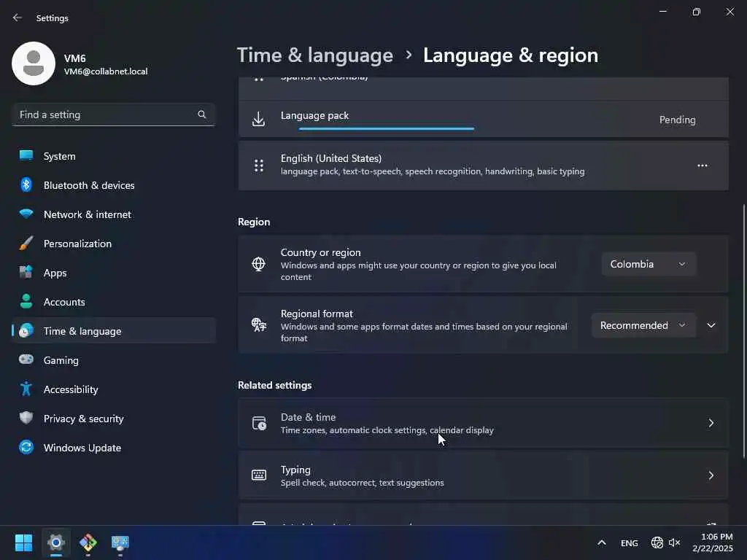This screenshot has height=560, width=747.
Task: Click the search magnifier in Find a setting
Action: [202, 114]
